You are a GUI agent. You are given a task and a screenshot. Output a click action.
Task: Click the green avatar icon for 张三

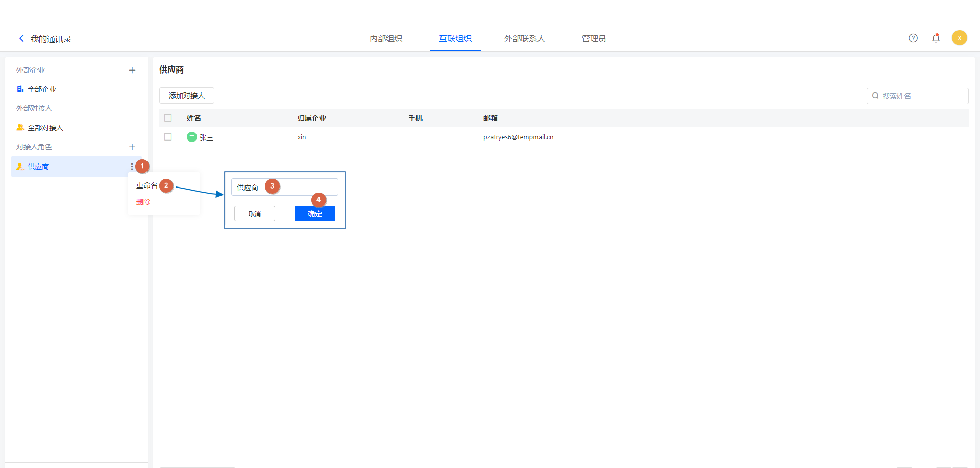(x=192, y=137)
